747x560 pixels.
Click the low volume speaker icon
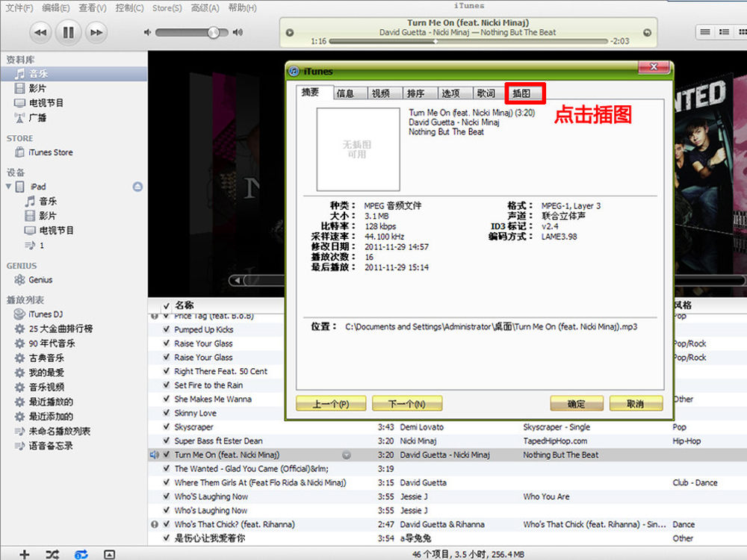148,32
